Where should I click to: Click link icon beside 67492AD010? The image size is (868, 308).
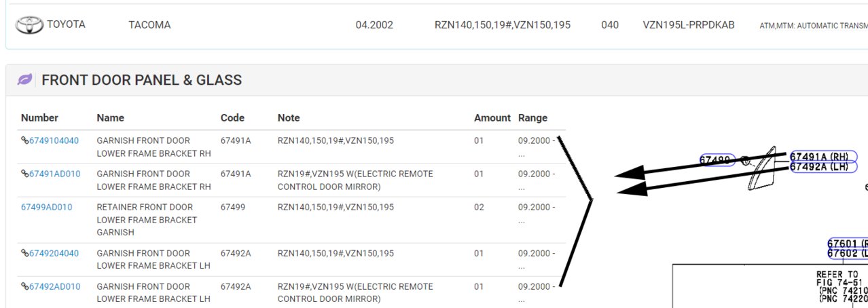pos(24,286)
